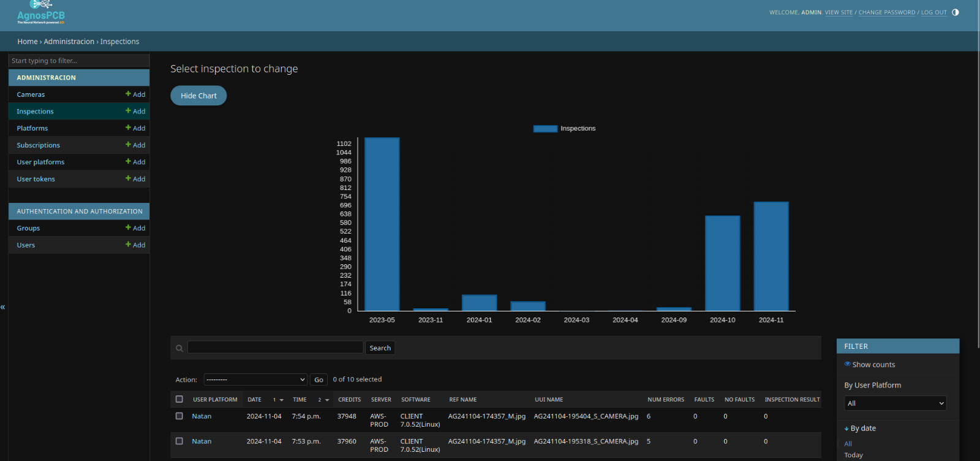The height and width of the screenshot is (461, 980).
Task: Click the Hide Chart button
Action: coord(198,96)
